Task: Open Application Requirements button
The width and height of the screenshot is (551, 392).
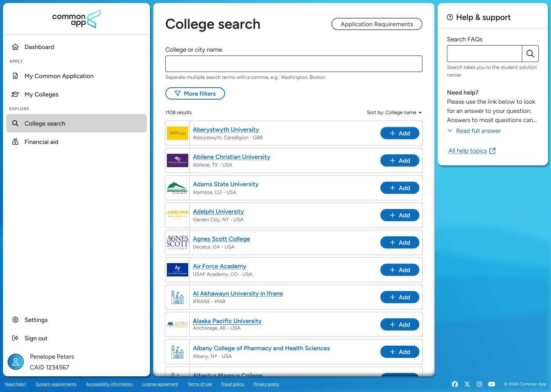Action: [377, 24]
